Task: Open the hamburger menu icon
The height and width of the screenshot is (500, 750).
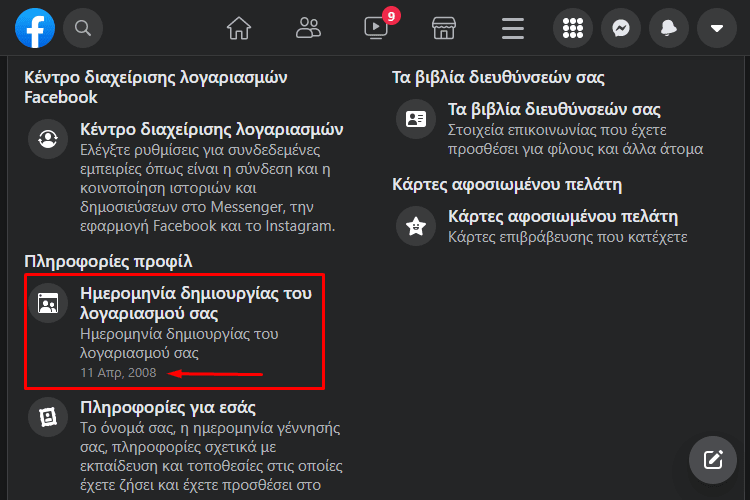Action: tap(513, 28)
